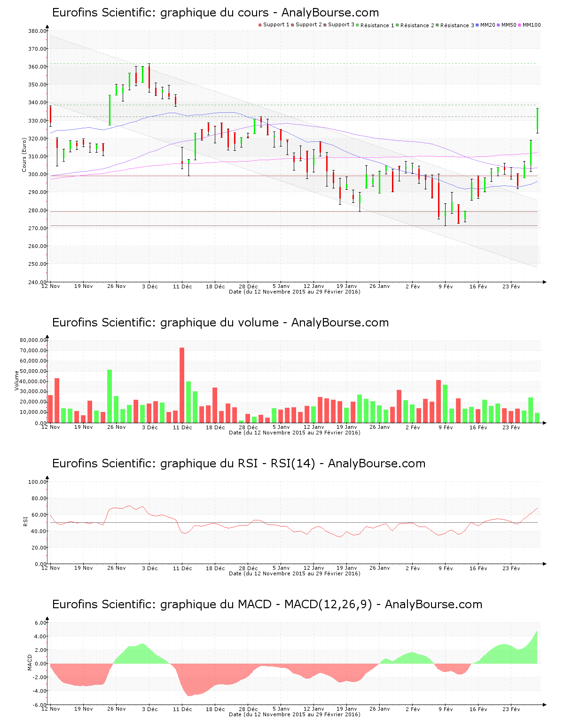This screenshot has height=728, width=564.
Task: Click the Résistance 1 green legend swatch
Action: [357, 25]
